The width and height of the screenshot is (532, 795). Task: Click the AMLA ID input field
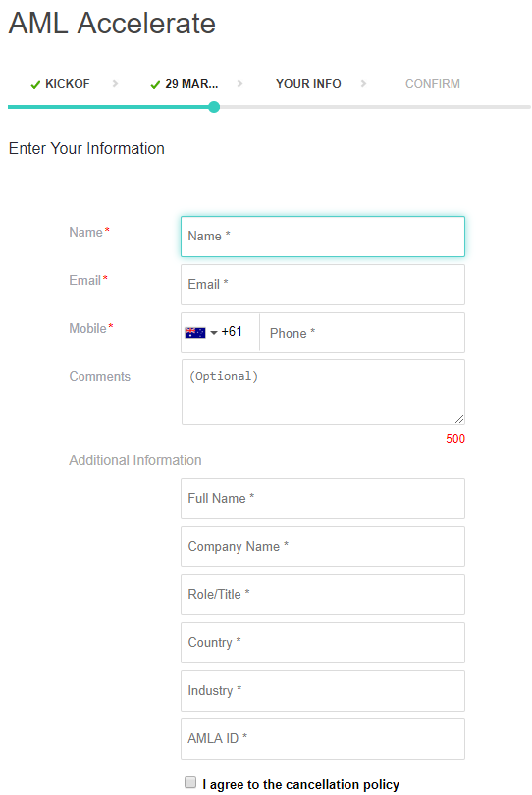[x=323, y=739]
